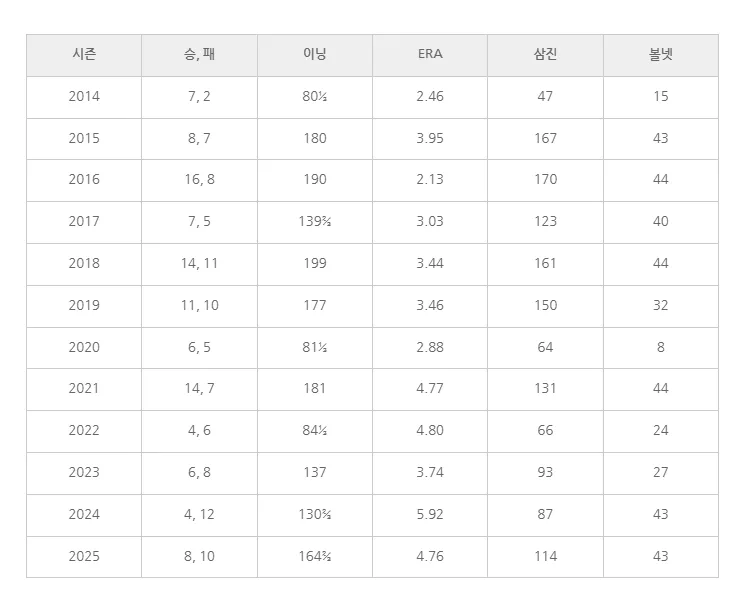Select the 199 innings cell
This screenshot has width=732, height=594.
point(315,264)
